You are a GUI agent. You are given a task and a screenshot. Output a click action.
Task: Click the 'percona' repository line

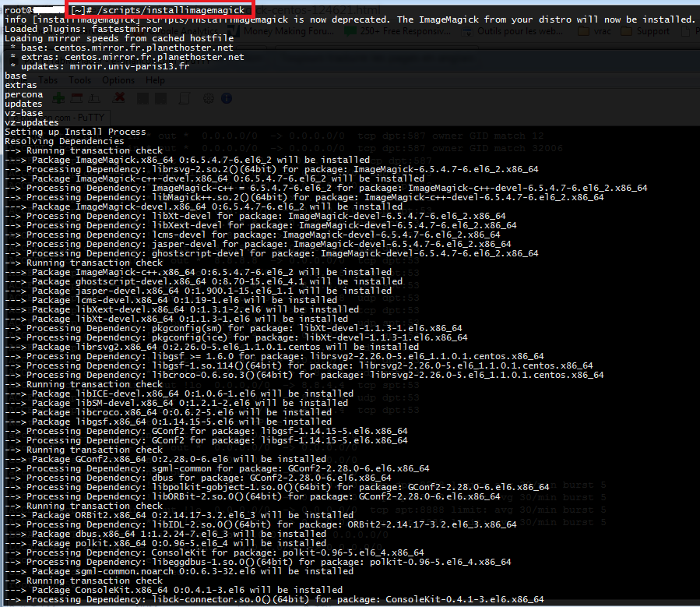pos(23,95)
